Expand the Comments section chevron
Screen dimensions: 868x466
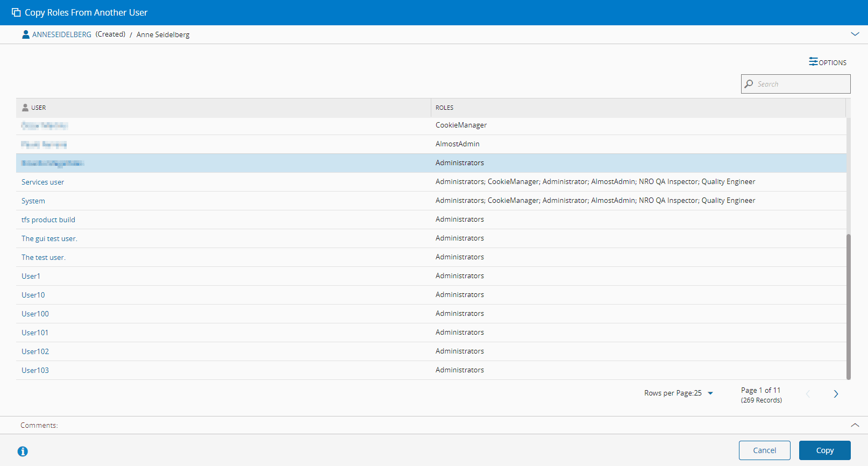(855, 425)
